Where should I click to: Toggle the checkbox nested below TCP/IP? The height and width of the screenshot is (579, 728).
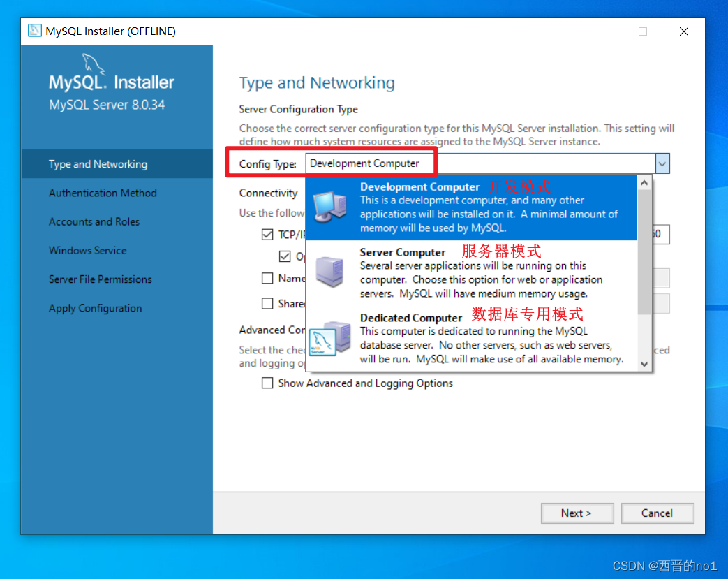point(285,256)
